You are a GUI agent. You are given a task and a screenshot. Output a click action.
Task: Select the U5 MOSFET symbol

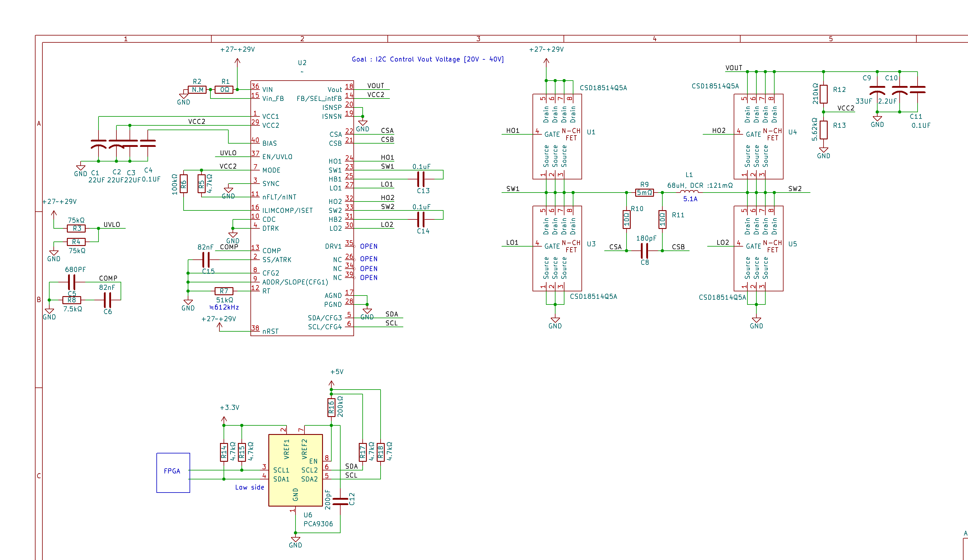(758, 248)
